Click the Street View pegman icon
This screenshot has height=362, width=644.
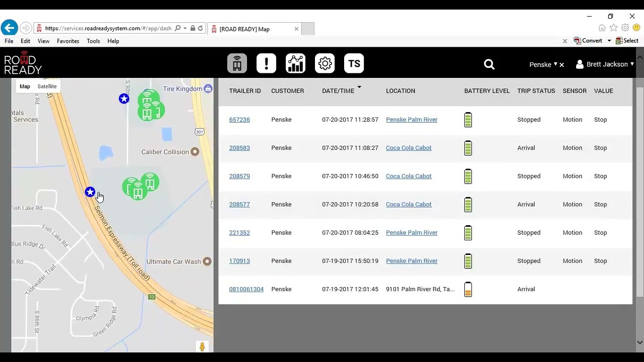click(202, 346)
